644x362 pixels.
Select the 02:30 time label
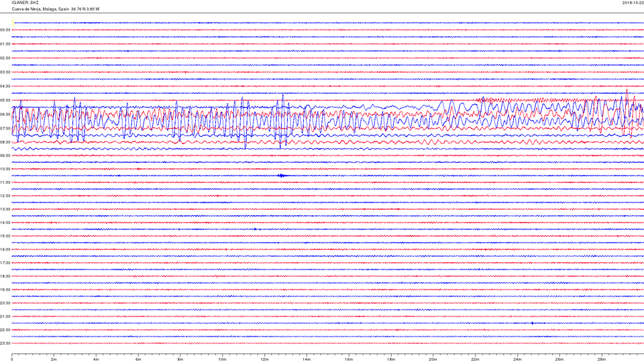pos(5,58)
